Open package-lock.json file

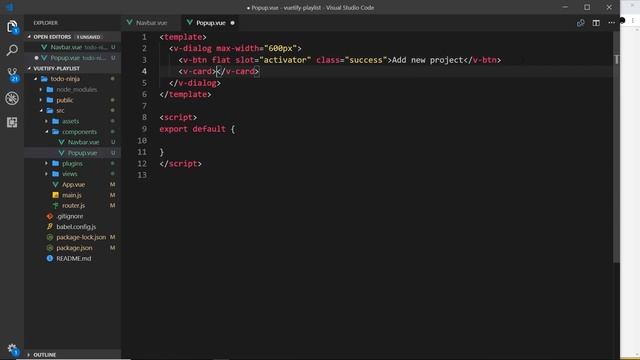point(81,237)
